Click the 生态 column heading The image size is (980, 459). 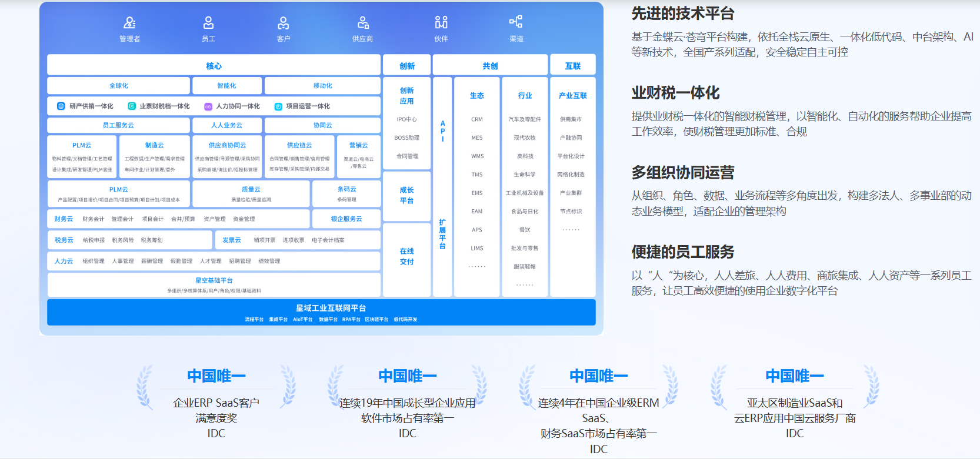coord(477,95)
